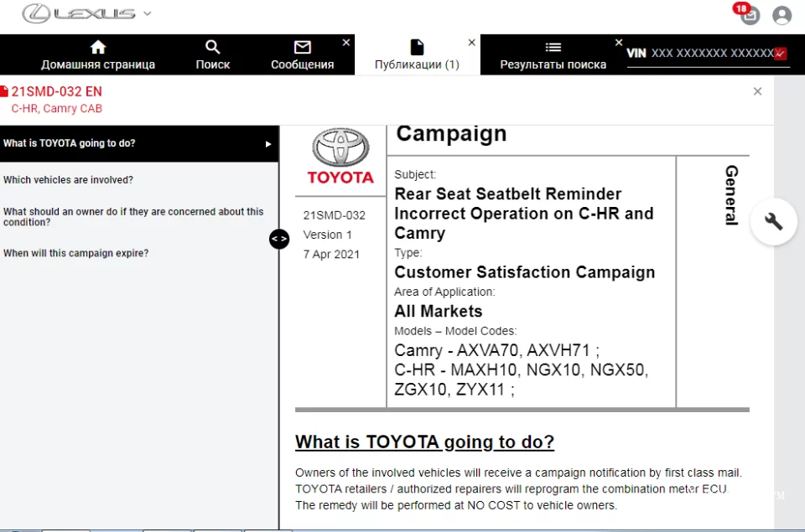Confirm VIN with the red check button
This screenshot has height=532, width=805.
click(x=781, y=54)
